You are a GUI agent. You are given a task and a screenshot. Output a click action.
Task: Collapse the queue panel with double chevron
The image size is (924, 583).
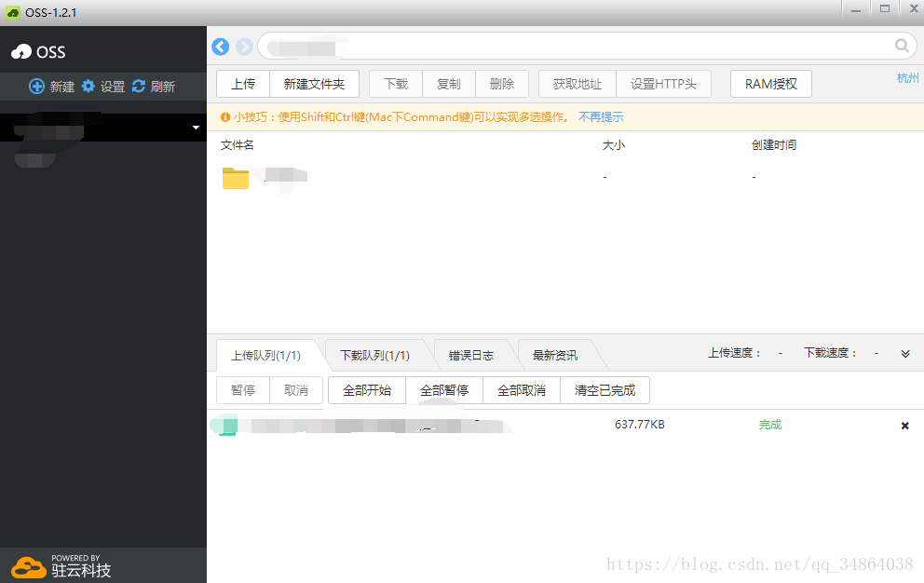pyautogui.click(x=905, y=354)
